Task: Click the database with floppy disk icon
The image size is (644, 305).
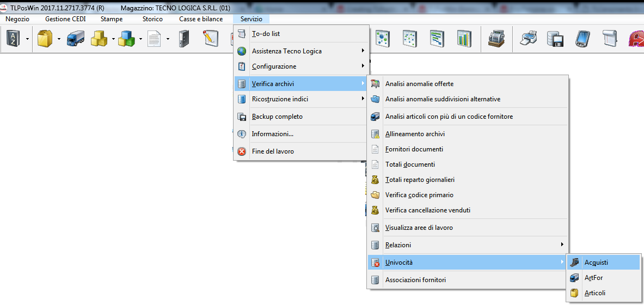Action: coord(555,39)
